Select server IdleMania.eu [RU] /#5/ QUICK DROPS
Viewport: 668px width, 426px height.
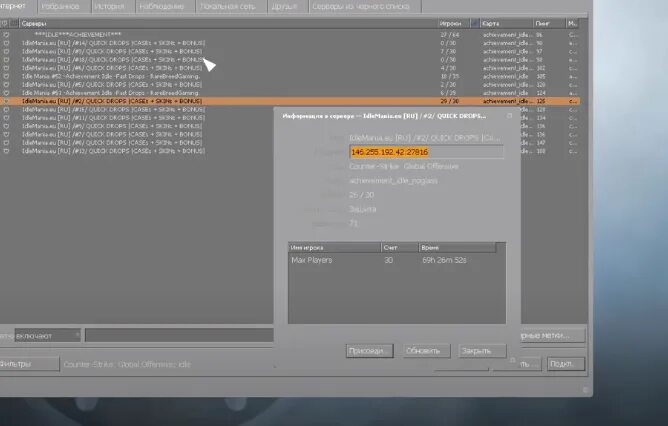click(290, 85)
